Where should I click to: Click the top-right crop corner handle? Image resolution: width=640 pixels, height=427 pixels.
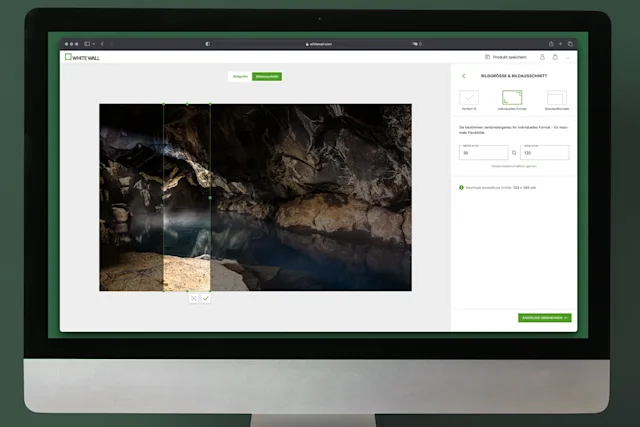click(x=210, y=104)
